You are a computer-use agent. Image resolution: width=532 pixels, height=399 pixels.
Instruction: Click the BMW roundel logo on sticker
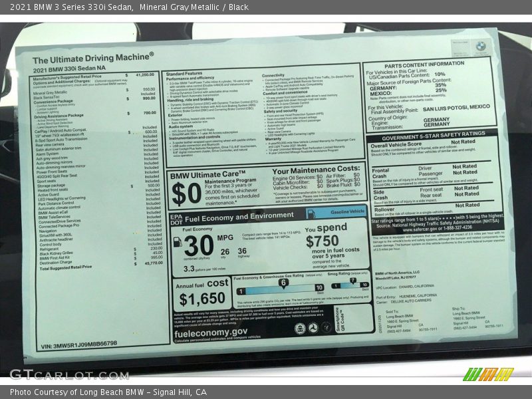(x=480, y=47)
